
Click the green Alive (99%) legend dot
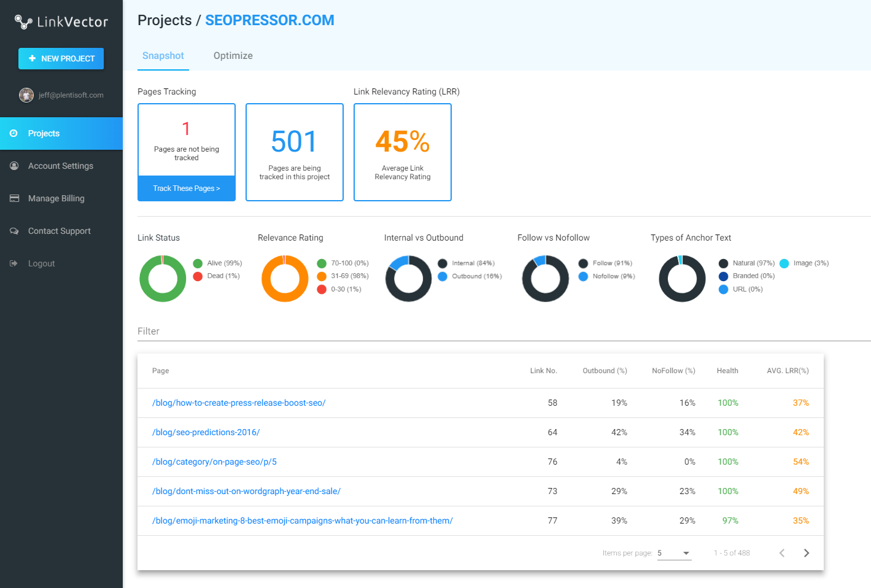point(198,263)
